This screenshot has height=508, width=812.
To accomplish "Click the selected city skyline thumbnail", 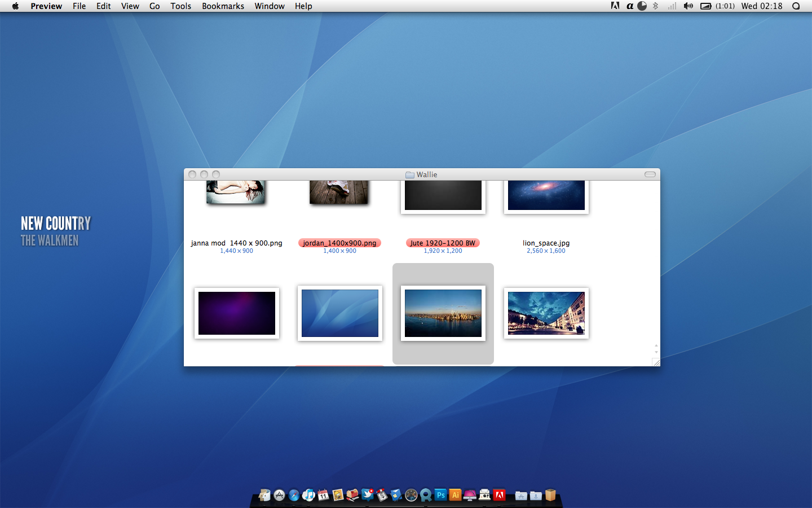I will [443, 313].
